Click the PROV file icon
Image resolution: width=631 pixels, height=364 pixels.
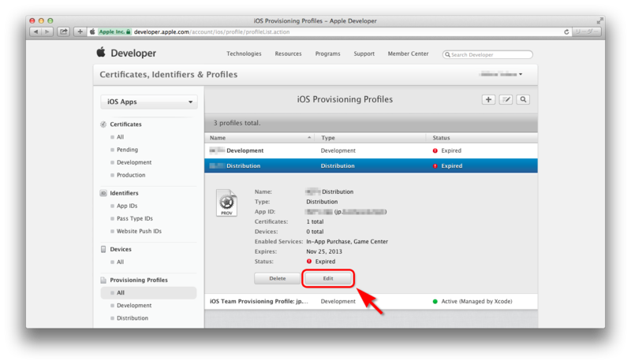(x=226, y=203)
